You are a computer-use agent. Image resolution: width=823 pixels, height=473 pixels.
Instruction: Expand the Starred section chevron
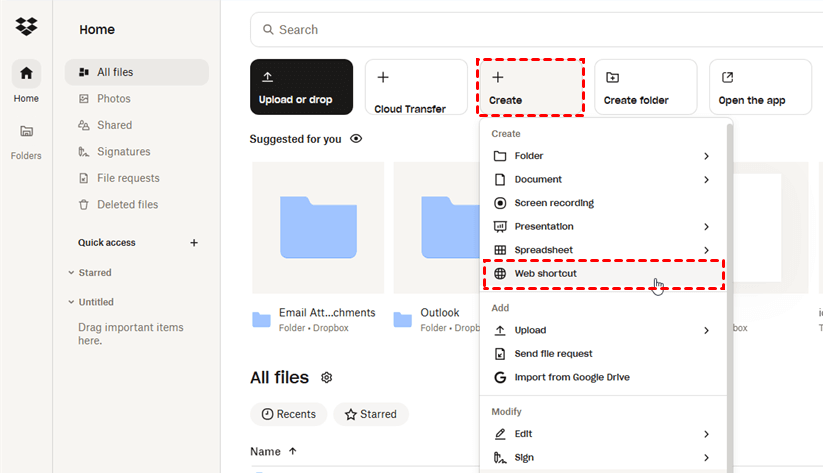coord(71,273)
